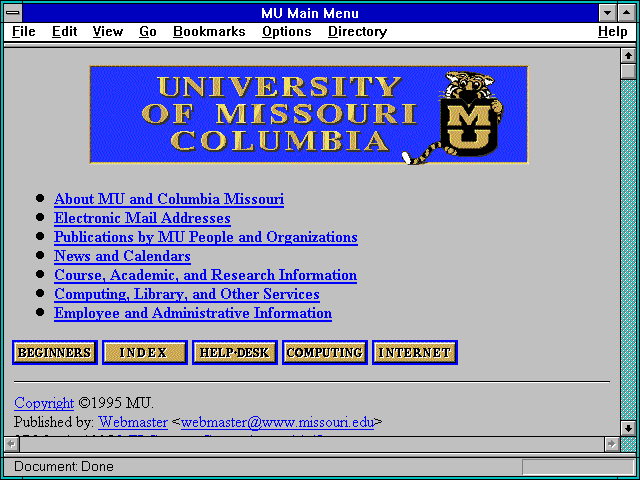Open the Help menu

[x=612, y=32]
